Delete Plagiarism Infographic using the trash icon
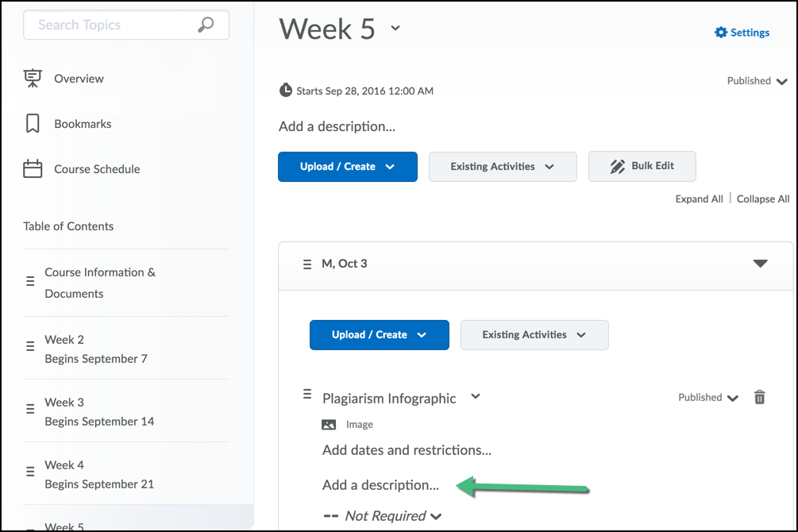This screenshot has width=798, height=532. [x=759, y=397]
